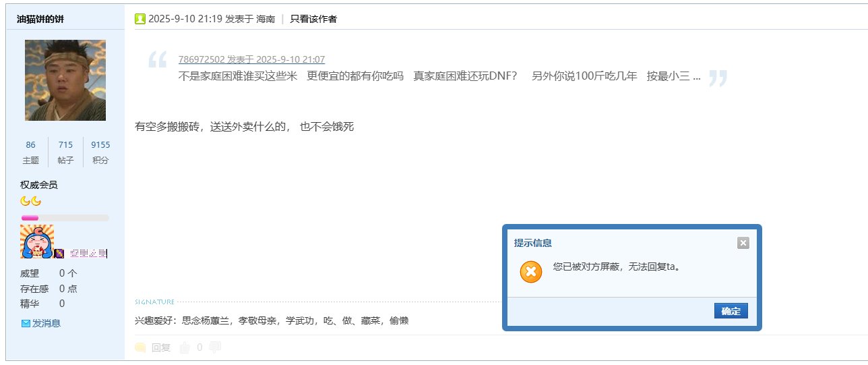Click the 确定 button in dialog

[731, 311]
